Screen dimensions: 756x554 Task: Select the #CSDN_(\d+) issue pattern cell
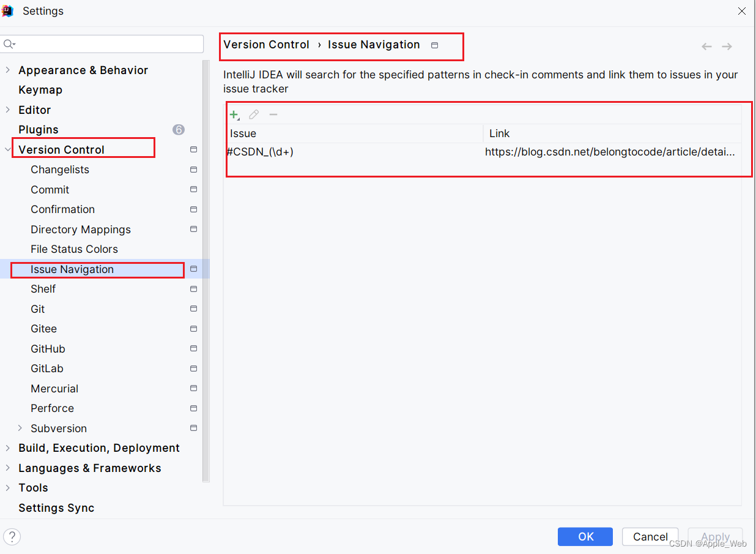click(x=354, y=152)
